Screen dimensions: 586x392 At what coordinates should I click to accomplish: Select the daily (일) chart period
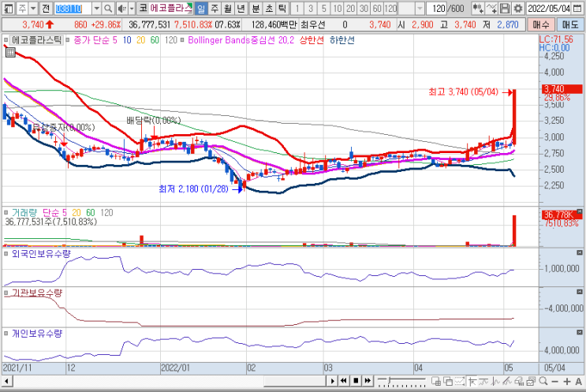[201, 8]
